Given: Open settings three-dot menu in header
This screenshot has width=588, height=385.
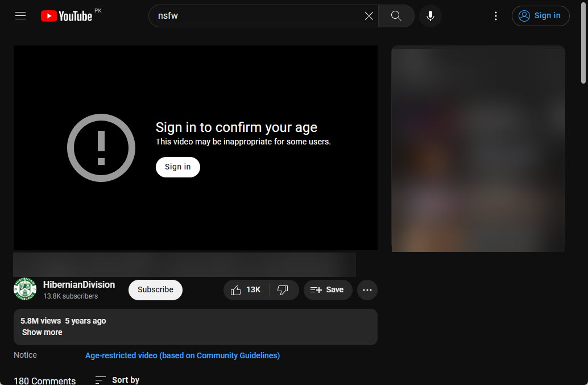Looking at the screenshot, I should [496, 16].
